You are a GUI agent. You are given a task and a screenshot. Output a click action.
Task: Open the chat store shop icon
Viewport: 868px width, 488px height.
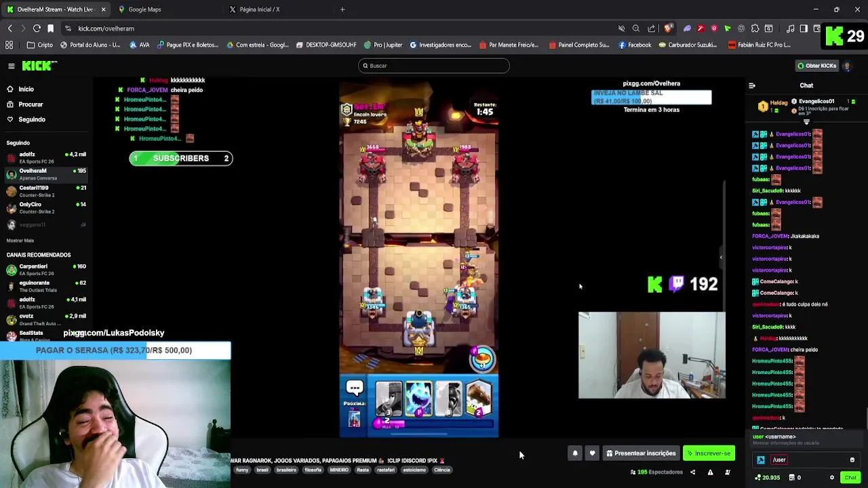(x=792, y=478)
